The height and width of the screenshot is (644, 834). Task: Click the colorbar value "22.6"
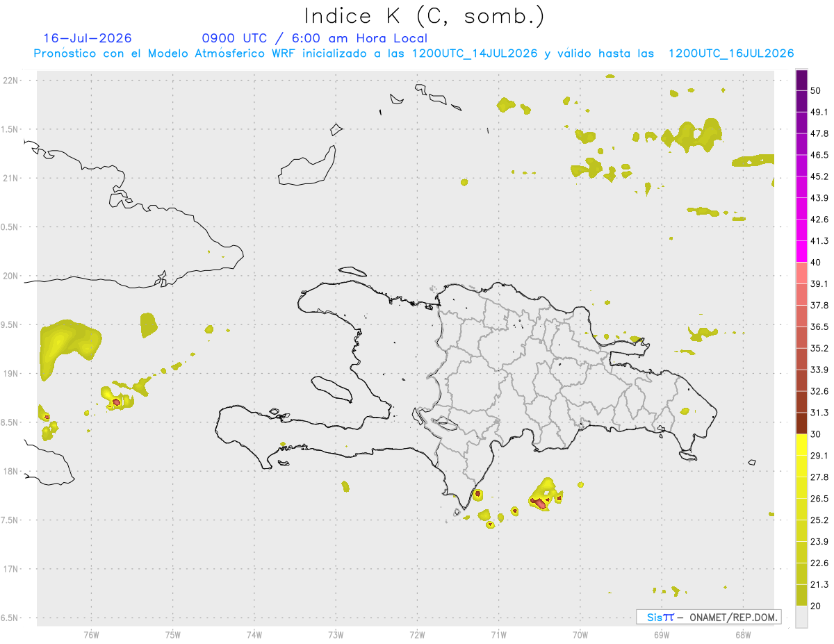(819, 563)
